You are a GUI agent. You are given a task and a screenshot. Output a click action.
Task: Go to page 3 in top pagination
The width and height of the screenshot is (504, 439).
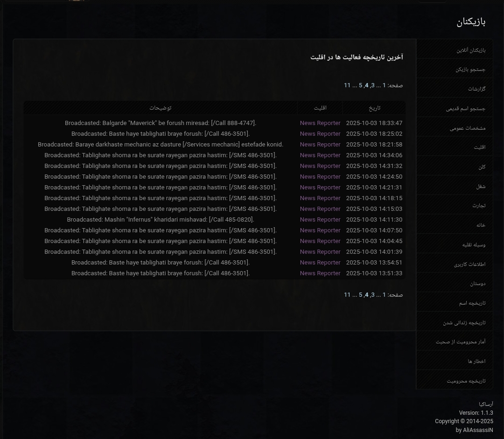click(372, 85)
